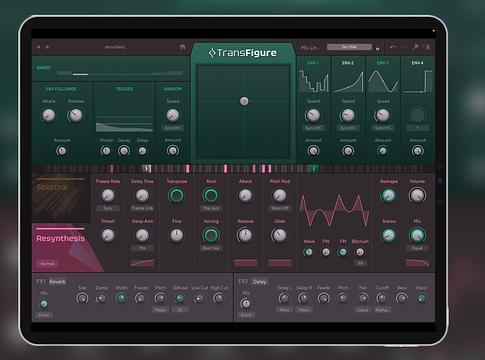
Task: Click the TransFigure logo
Action: (x=242, y=53)
